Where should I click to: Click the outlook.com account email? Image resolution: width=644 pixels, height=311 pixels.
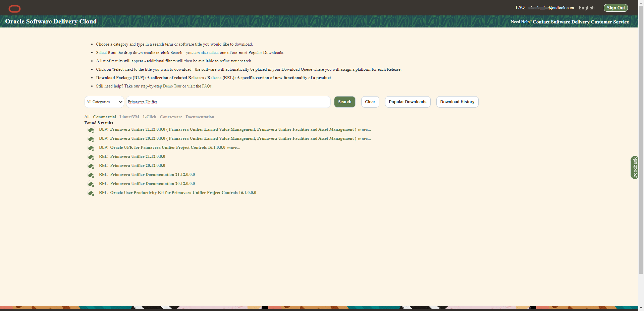(551, 8)
